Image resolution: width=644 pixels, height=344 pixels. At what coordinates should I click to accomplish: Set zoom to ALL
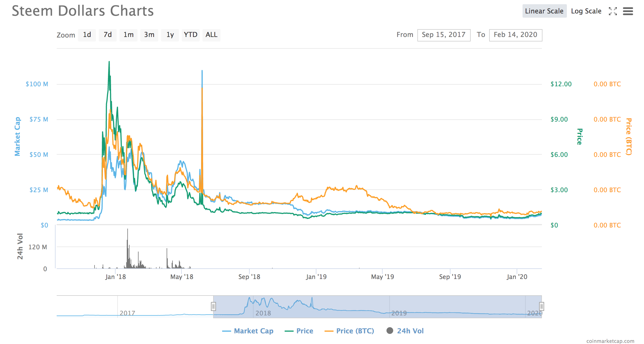(211, 35)
